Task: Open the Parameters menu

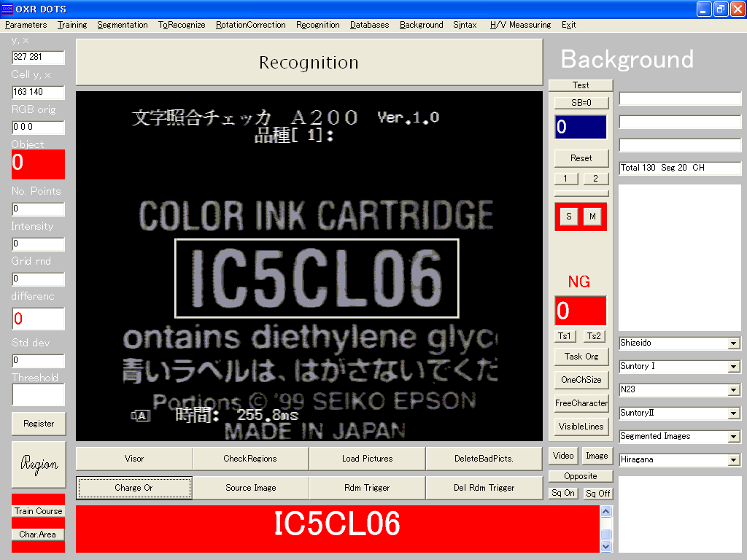Action: (x=26, y=25)
